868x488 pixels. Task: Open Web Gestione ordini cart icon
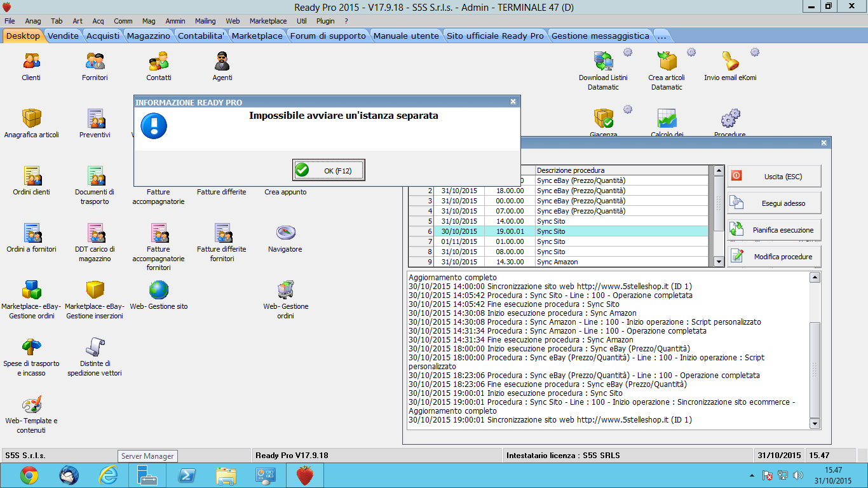point(285,290)
